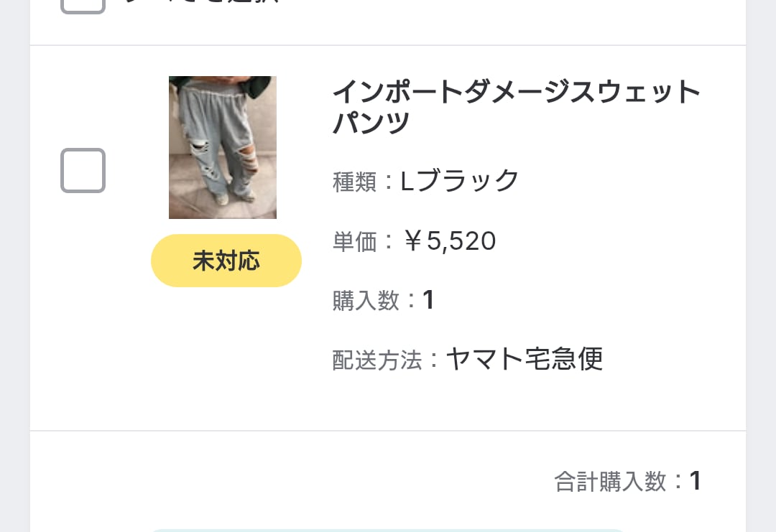Image resolution: width=776 pixels, height=532 pixels.
Task: Click the 単価 label
Action: (x=355, y=242)
